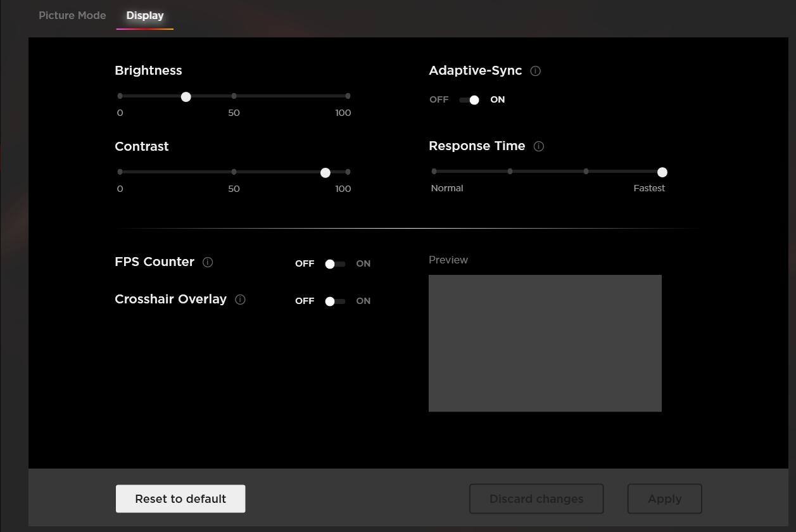The height and width of the screenshot is (532, 796).
Task: Click the FPS Counter info icon
Action: 208,262
